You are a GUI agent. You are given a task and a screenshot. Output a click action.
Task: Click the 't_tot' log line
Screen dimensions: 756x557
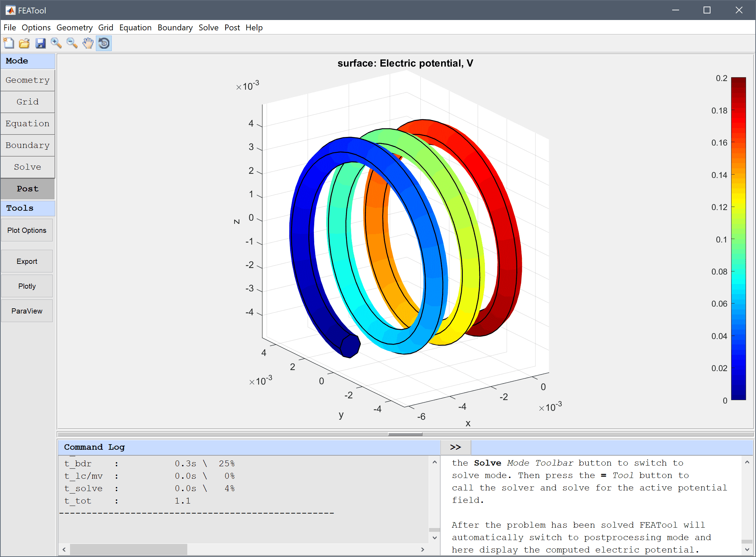pyautogui.click(x=127, y=501)
